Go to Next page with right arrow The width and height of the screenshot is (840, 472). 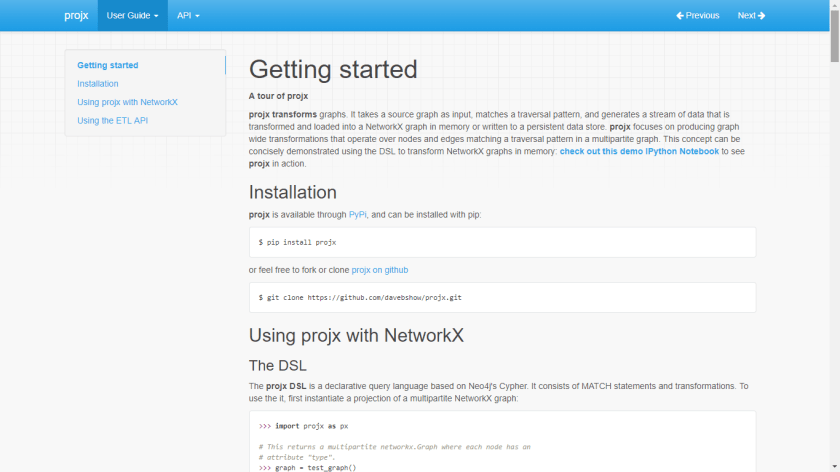point(751,15)
